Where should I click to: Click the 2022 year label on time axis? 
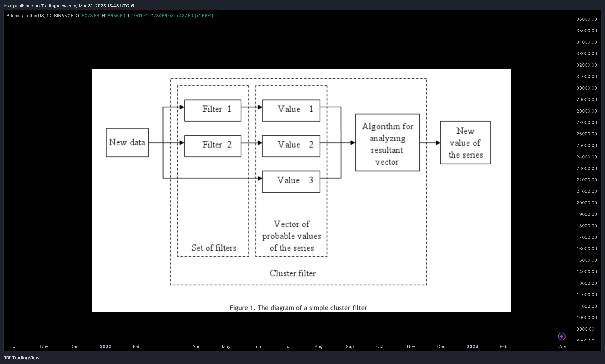(106, 346)
